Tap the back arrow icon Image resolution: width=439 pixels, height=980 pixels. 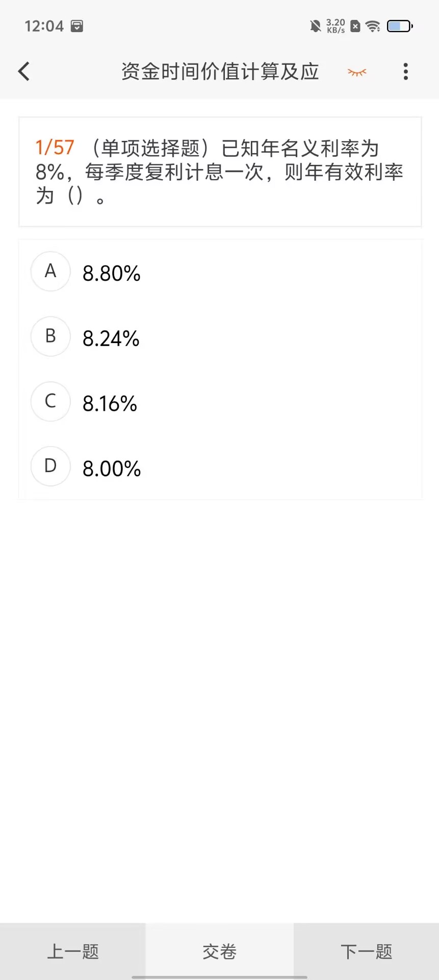click(x=24, y=71)
